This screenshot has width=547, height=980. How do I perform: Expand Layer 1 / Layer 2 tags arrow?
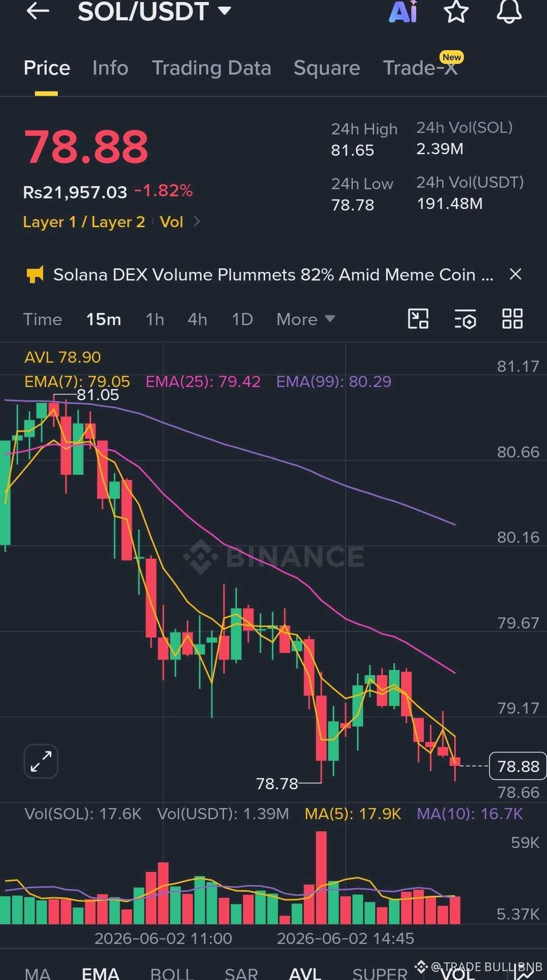coord(197,222)
